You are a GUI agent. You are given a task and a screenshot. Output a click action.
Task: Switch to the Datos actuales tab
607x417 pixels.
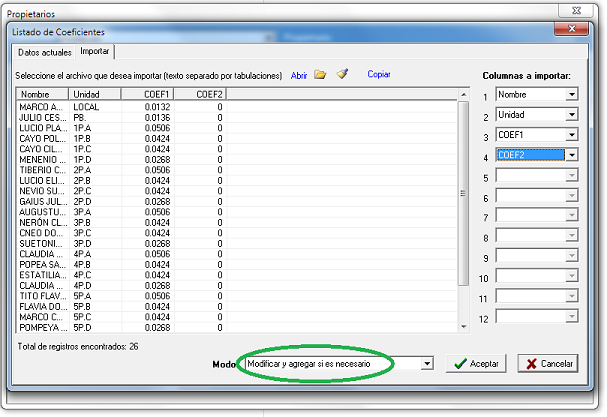[x=46, y=52]
